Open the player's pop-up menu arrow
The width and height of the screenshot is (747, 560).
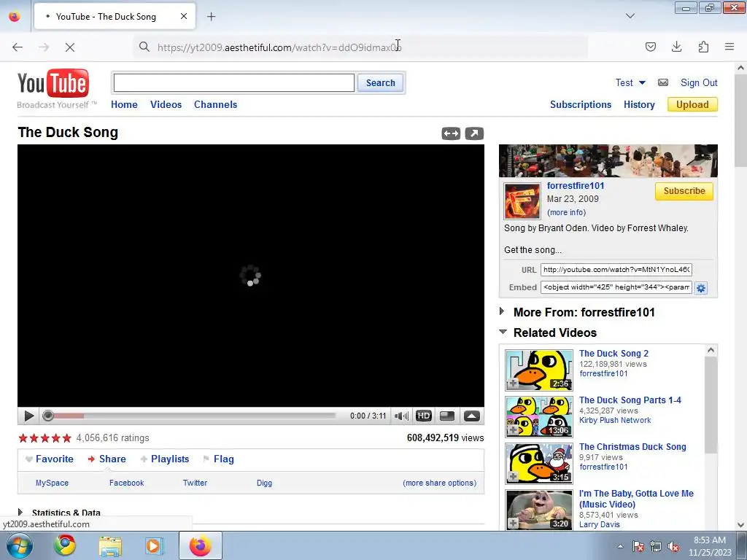(472, 416)
